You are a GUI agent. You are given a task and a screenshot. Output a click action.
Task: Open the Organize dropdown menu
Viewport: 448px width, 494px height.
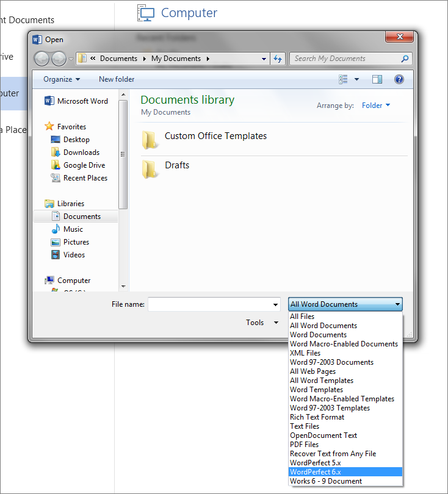(x=62, y=79)
